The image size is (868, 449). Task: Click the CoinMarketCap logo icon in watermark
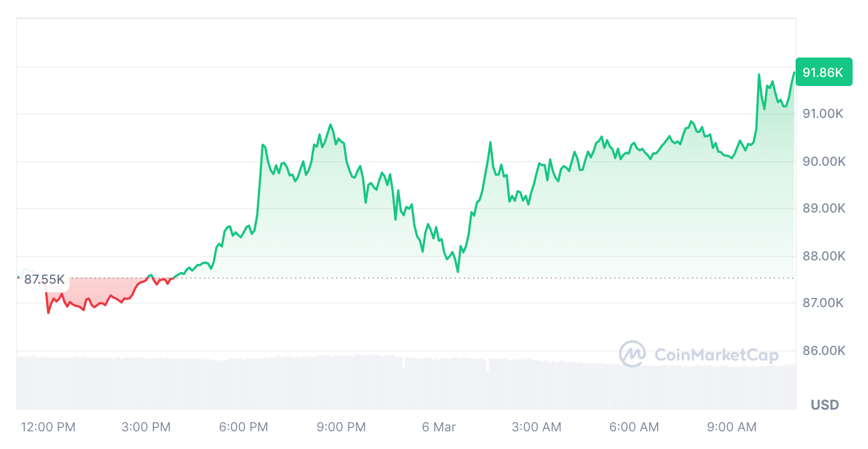(632, 354)
